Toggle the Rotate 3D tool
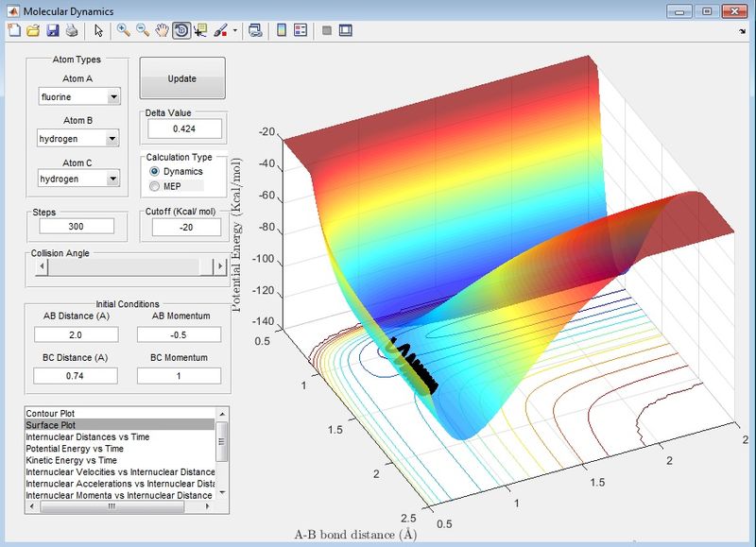756x547 pixels. coord(181,31)
